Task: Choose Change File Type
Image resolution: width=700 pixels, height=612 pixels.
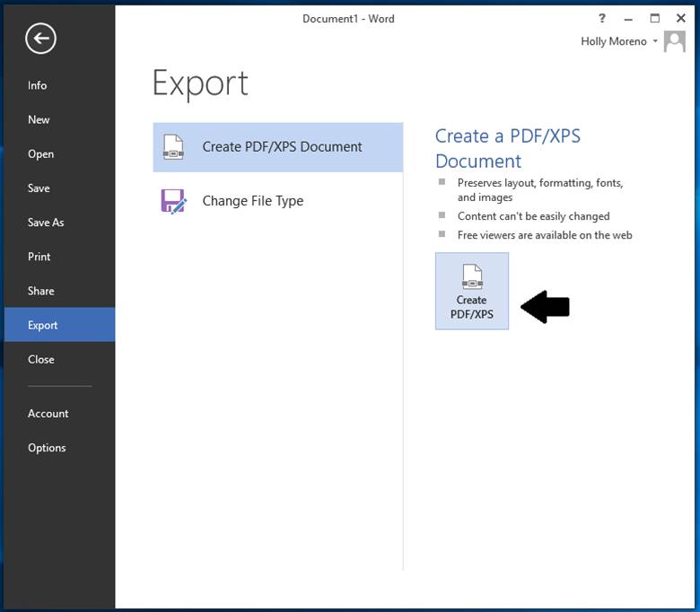Action: point(277,201)
